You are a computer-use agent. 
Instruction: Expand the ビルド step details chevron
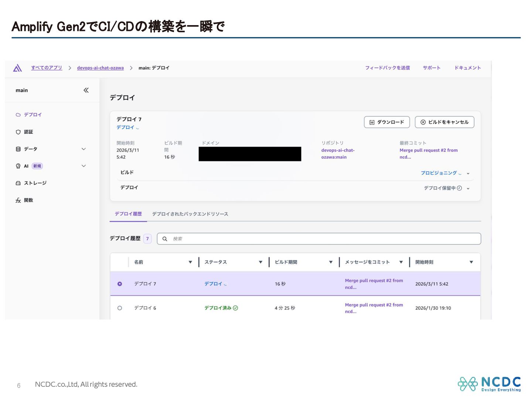[x=468, y=173]
